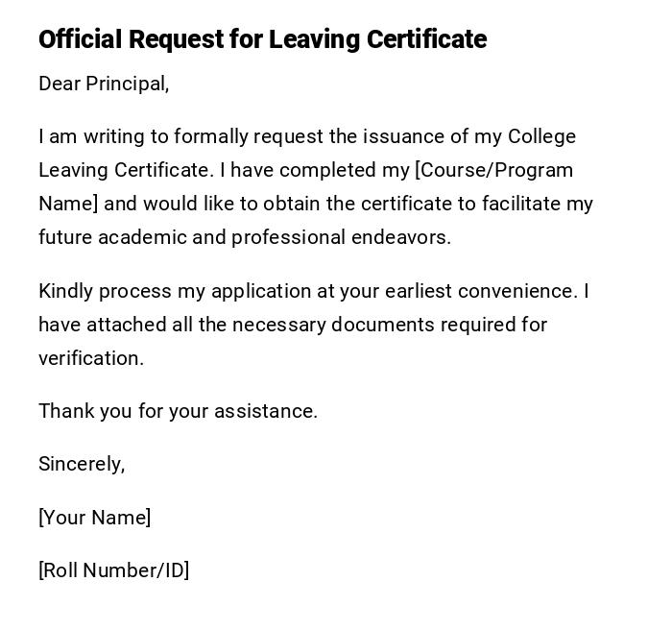Click the "Sincerely," closing line
The image size is (672, 630).
pos(82,464)
